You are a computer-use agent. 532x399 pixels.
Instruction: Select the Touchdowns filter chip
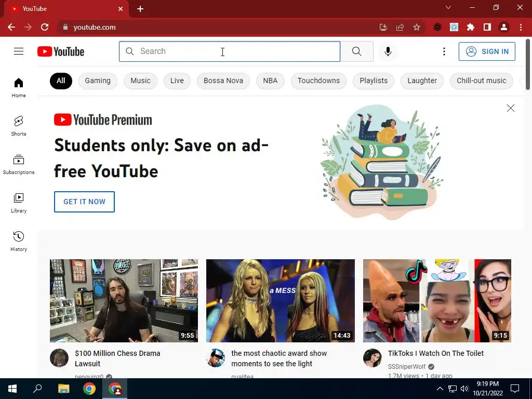coord(318,81)
